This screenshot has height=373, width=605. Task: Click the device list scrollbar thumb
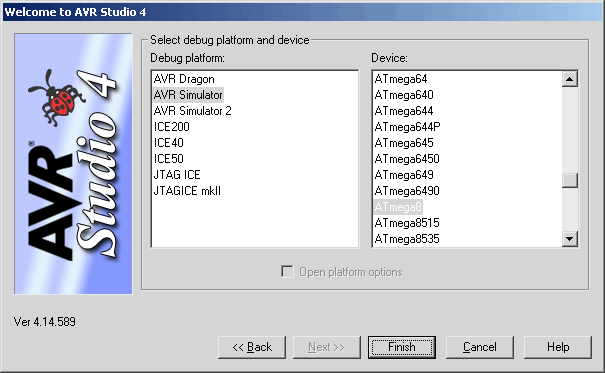tap(570, 180)
